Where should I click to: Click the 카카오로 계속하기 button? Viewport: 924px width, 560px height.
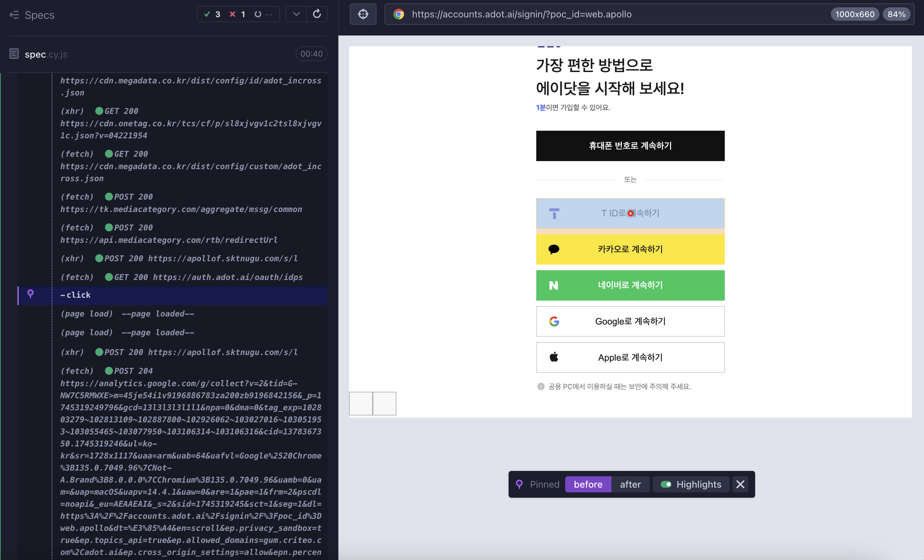[x=630, y=249]
